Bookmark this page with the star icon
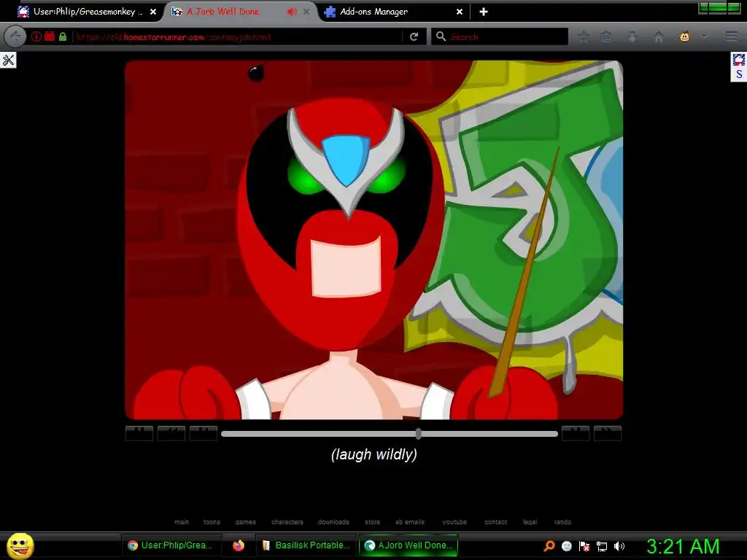The height and width of the screenshot is (560, 747). pos(583,36)
